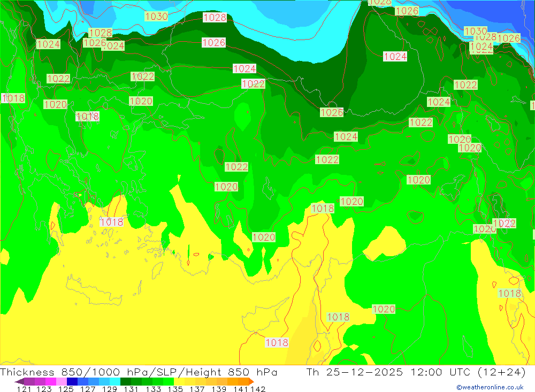Select the 850/1000 text in the title

(90, 372)
